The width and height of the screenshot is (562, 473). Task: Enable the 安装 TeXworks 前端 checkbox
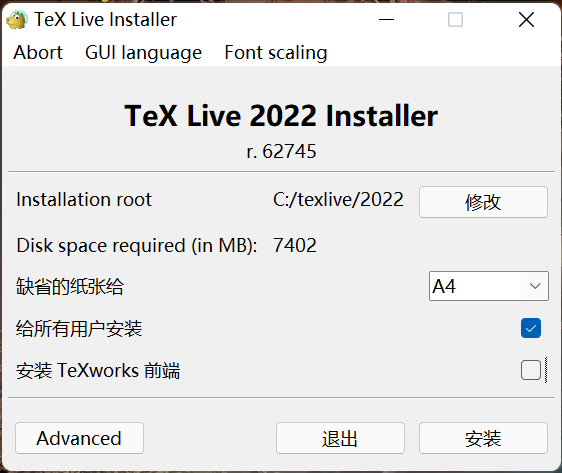(x=531, y=370)
